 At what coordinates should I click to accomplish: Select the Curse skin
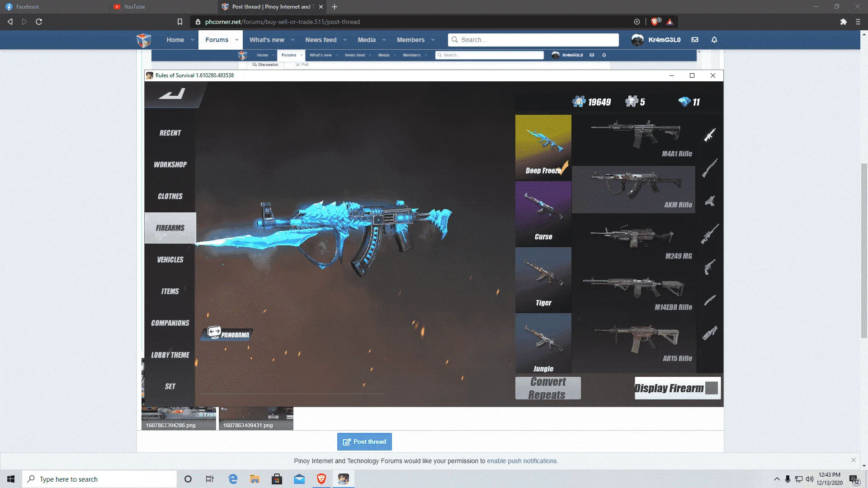543,214
